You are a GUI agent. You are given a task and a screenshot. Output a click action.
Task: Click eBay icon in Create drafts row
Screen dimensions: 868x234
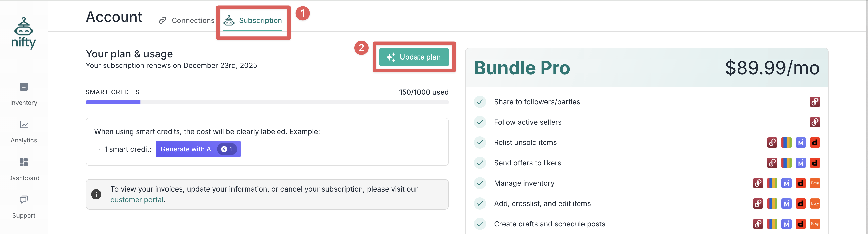(772, 224)
